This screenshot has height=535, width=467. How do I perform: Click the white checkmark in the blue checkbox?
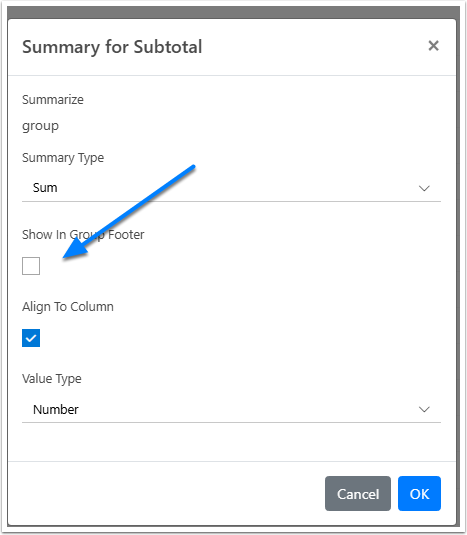(x=31, y=338)
